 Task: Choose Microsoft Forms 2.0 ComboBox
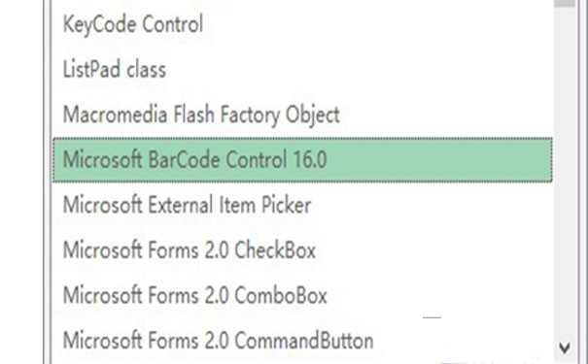coord(302,295)
